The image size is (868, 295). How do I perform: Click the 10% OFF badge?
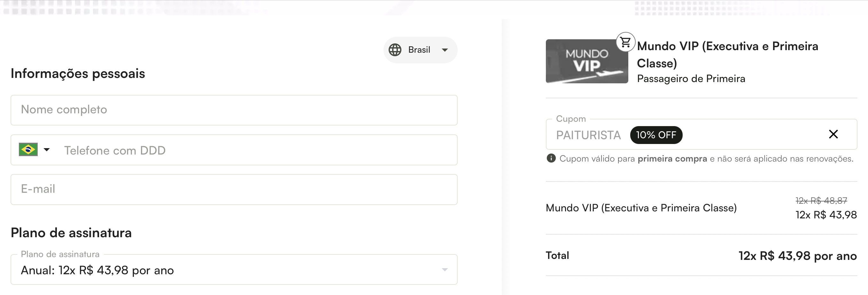click(x=656, y=135)
